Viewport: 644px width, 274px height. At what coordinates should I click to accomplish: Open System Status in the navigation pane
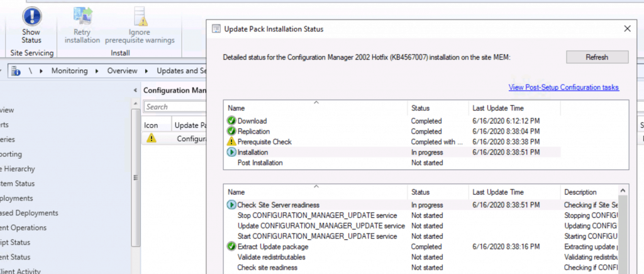pos(17,183)
